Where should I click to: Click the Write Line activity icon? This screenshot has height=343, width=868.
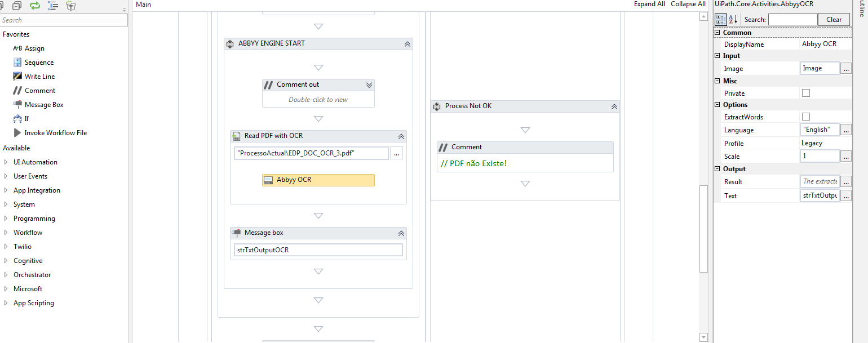[x=17, y=77]
